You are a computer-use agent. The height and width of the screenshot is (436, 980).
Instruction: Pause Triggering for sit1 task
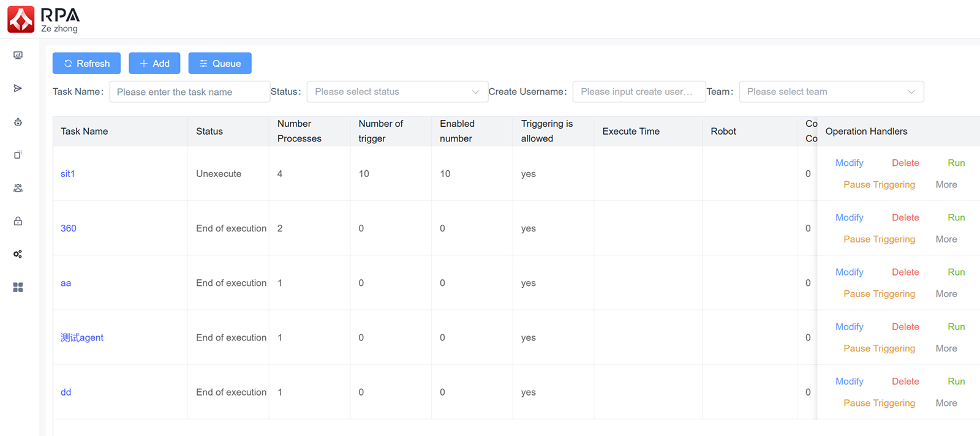pos(879,185)
